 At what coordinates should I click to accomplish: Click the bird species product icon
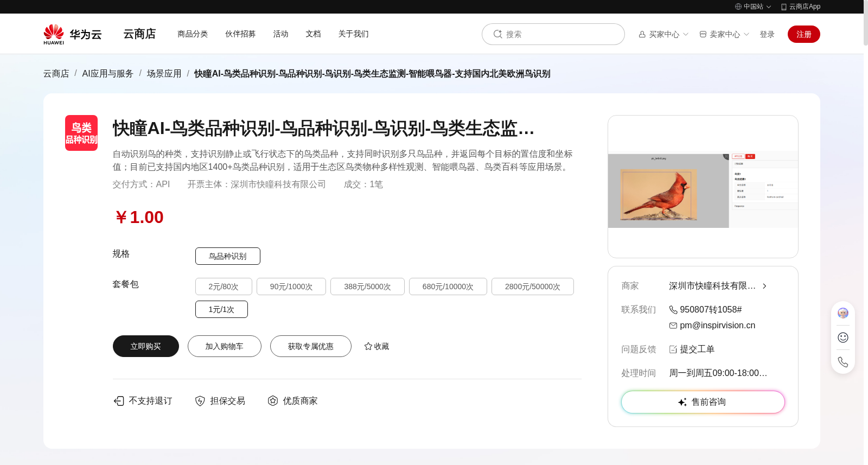81,133
